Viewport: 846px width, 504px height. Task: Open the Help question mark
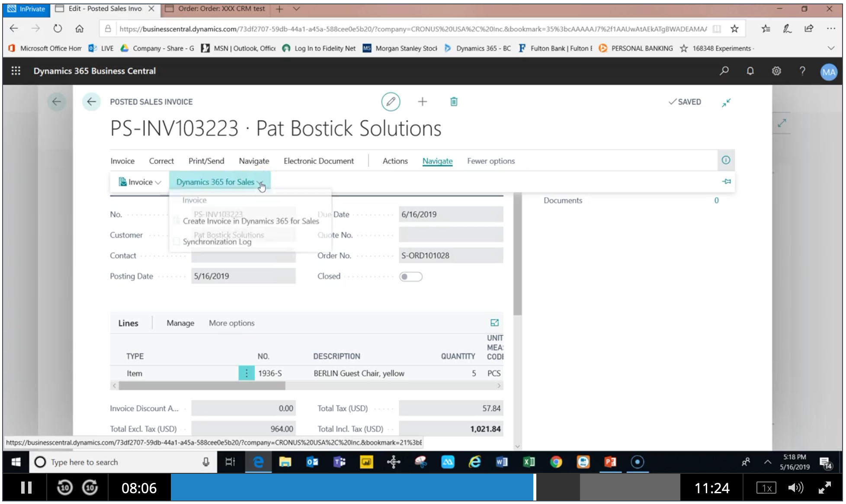click(x=802, y=71)
